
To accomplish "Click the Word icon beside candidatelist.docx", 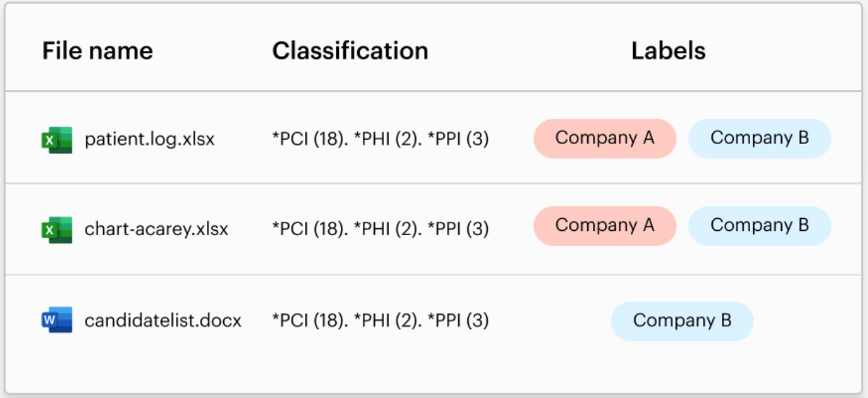I will (x=57, y=321).
